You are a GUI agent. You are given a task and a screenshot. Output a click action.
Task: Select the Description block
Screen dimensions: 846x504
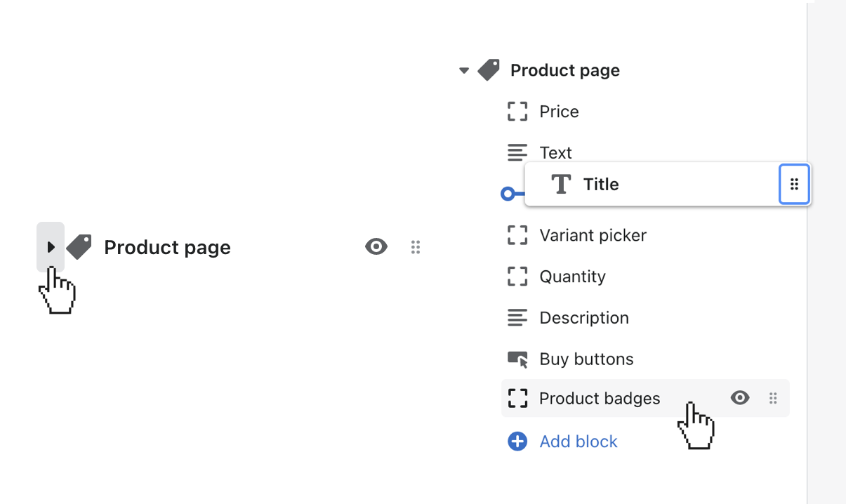pos(584,318)
